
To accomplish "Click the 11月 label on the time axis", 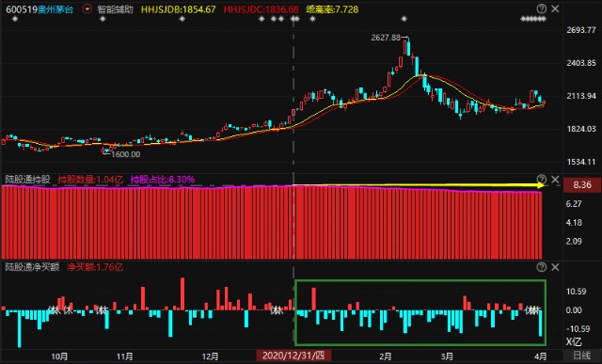I will click(124, 356).
